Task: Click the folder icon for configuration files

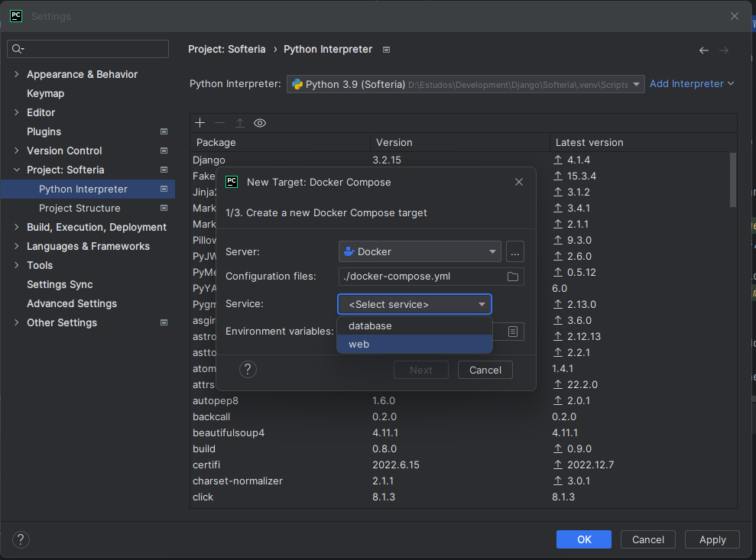Action: coord(513,277)
